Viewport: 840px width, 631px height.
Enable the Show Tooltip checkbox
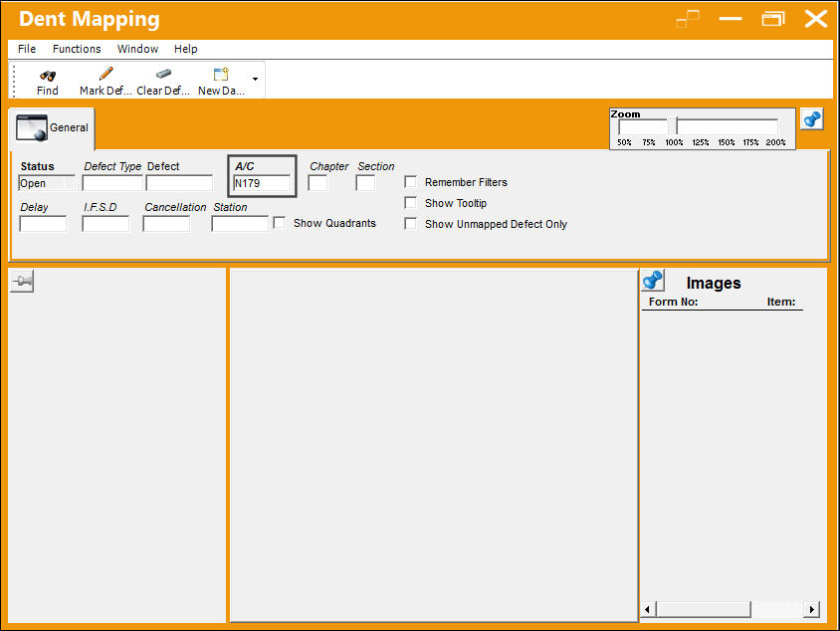click(x=410, y=202)
